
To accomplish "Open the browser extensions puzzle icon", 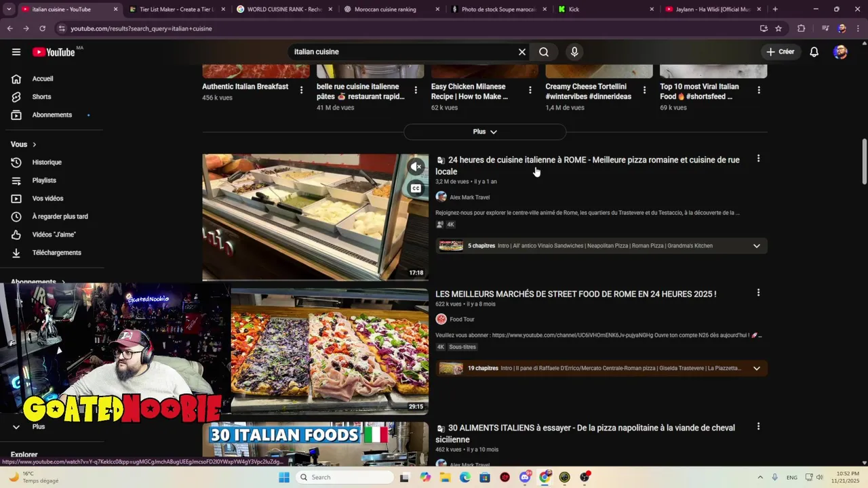I will [802, 28].
